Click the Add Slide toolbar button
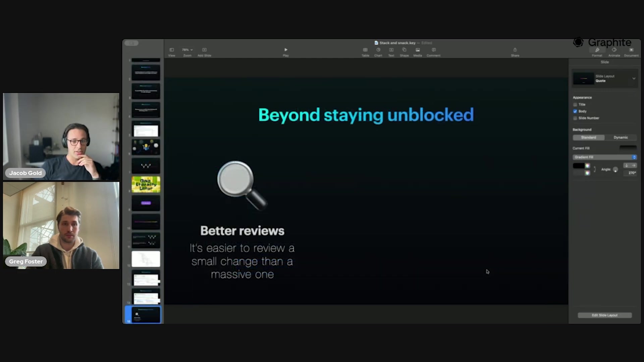 tap(204, 52)
